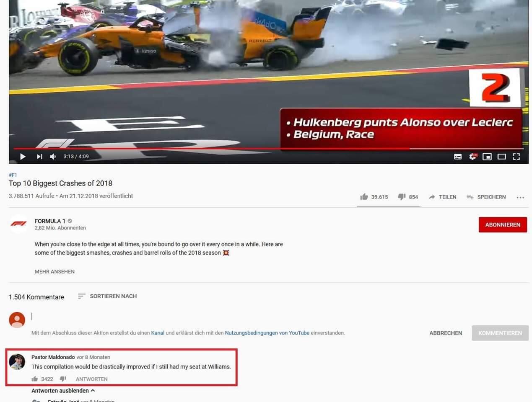
Task: Mute the video volume
Action: (x=53, y=157)
